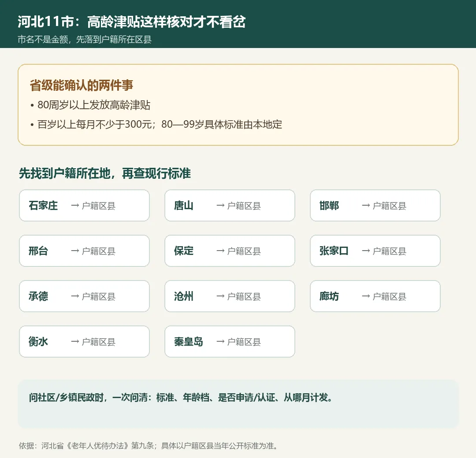Select the 承德 city card

pyautogui.click(x=84, y=296)
